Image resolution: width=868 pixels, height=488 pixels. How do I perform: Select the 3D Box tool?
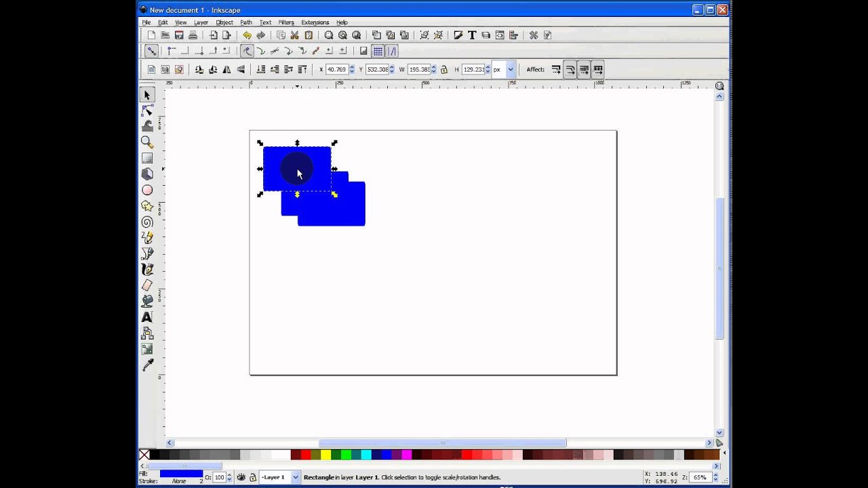coord(147,174)
